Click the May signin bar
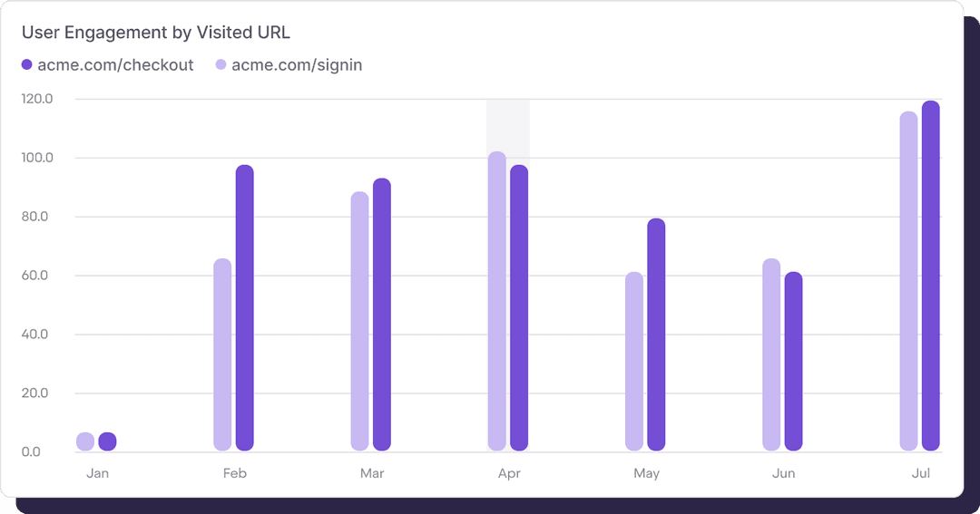Viewport: 980px width, 514px height. [634, 361]
